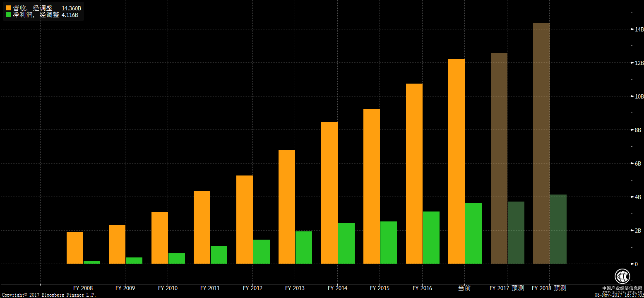This screenshot has width=644, height=298.
Task: Click the 当前 x-axis label
Action: (x=464, y=288)
